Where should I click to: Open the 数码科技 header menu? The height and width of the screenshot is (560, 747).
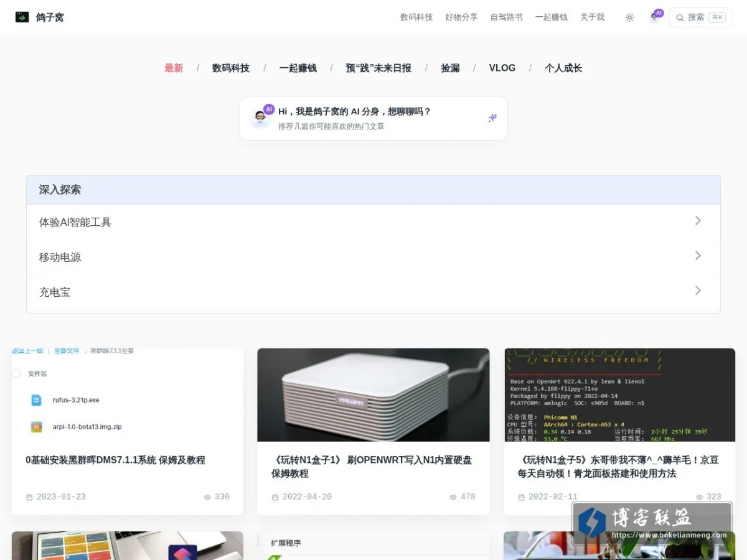click(x=416, y=17)
